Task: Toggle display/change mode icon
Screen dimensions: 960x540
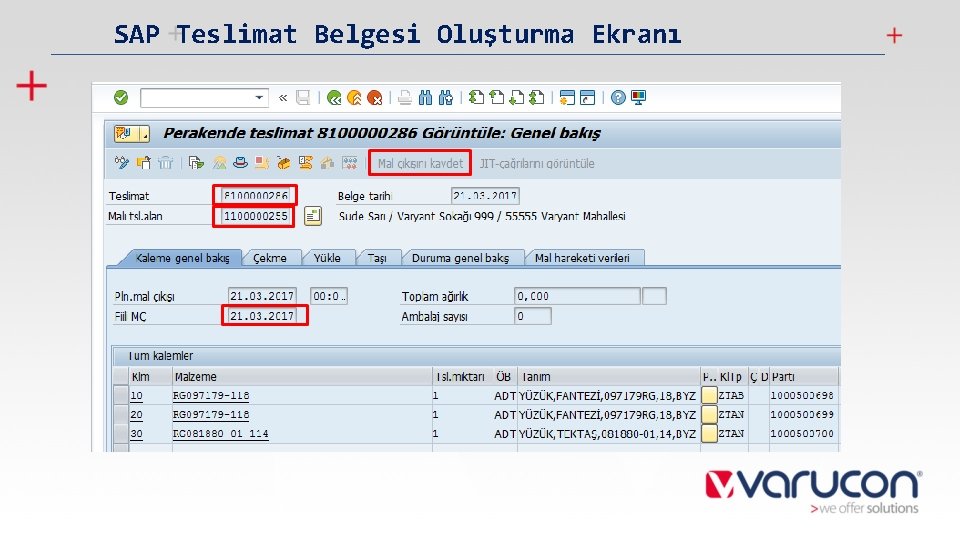Action: pyautogui.click(x=122, y=163)
